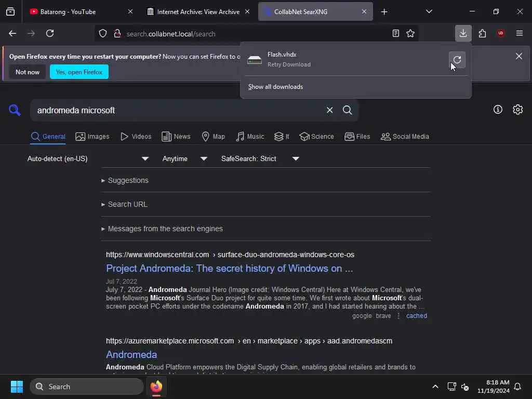Retry the Flash.vhdx download
532x399 pixels.
[x=457, y=60]
